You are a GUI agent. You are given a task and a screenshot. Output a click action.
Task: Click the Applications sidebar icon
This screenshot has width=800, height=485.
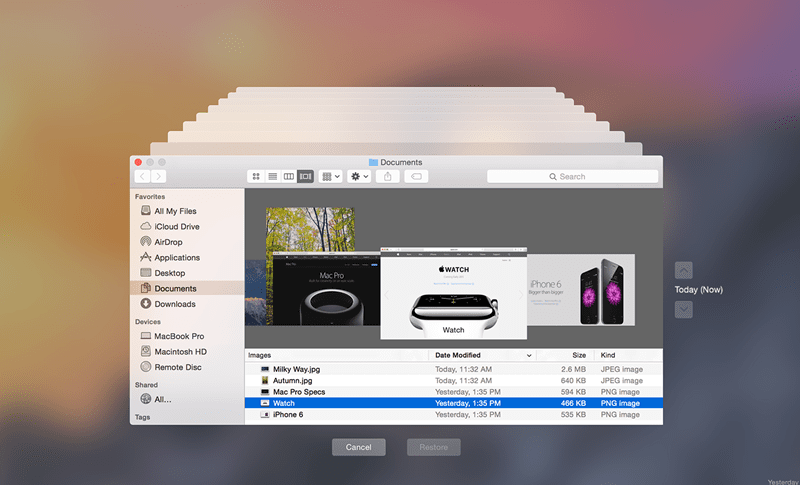(145, 257)
